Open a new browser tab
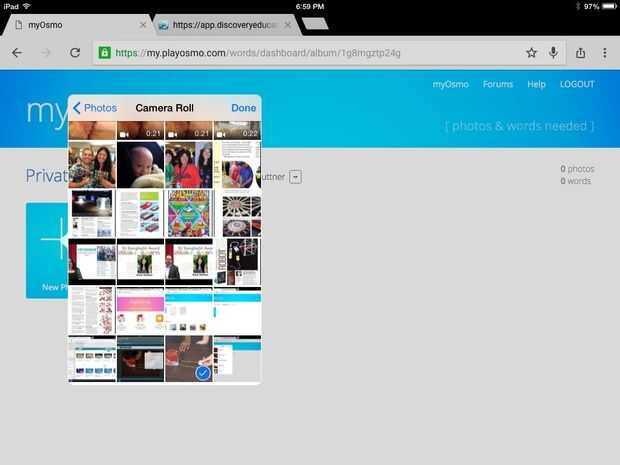 (315, 23)
